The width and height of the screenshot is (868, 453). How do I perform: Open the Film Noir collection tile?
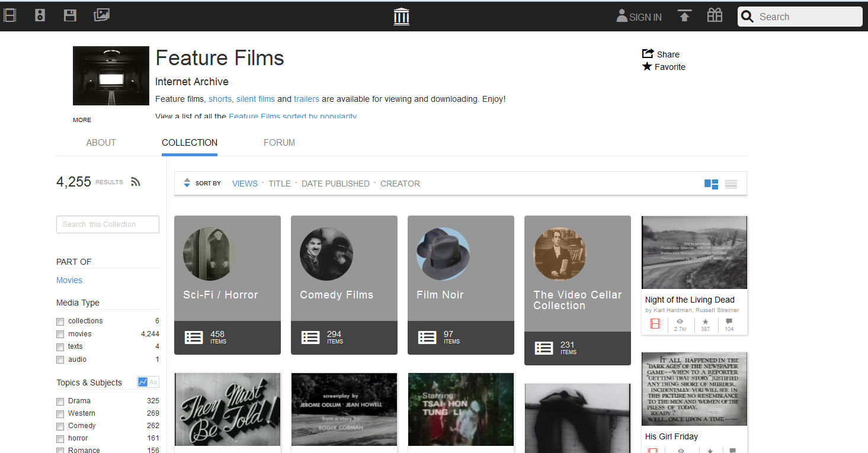pos(460,285)
